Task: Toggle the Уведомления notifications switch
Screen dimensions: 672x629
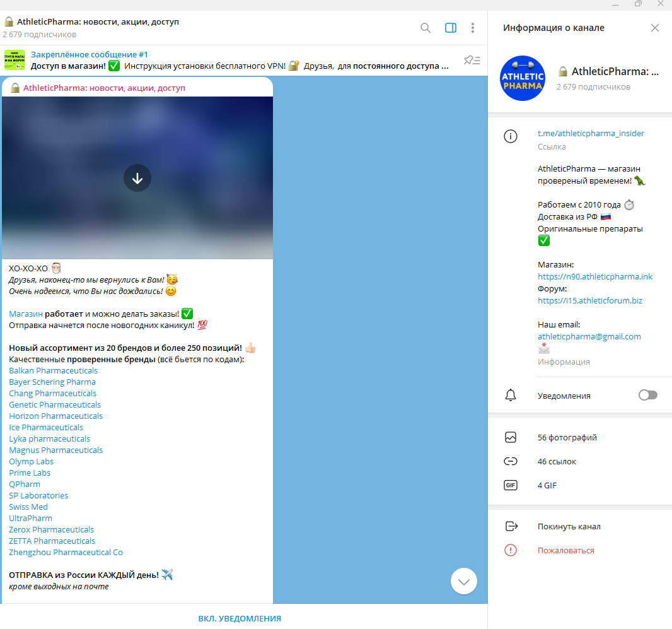Action: [x=647, y=395]
